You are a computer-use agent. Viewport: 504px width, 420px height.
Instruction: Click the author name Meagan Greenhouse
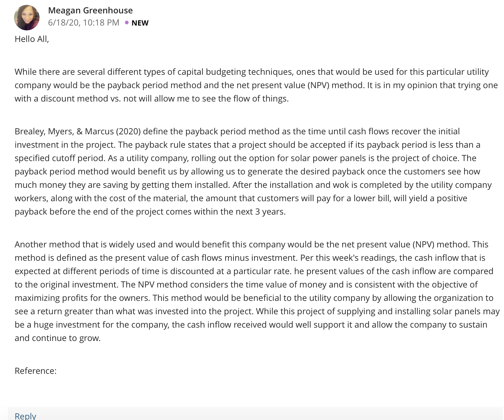pos(90,10)
